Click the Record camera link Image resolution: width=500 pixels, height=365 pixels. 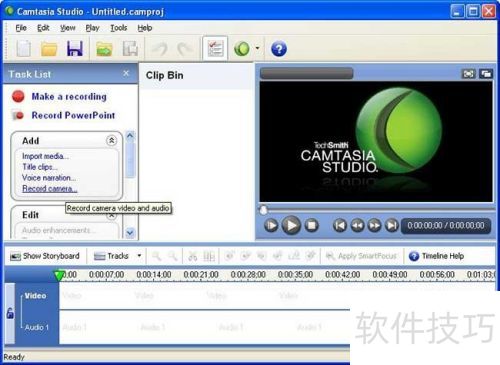[50, 189]
